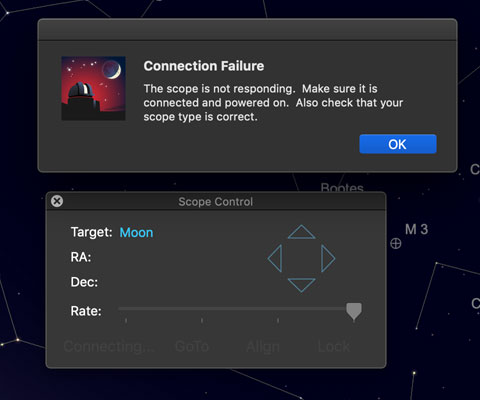
Task: Close the Scope Control panel
Action: tap(57, 201)
